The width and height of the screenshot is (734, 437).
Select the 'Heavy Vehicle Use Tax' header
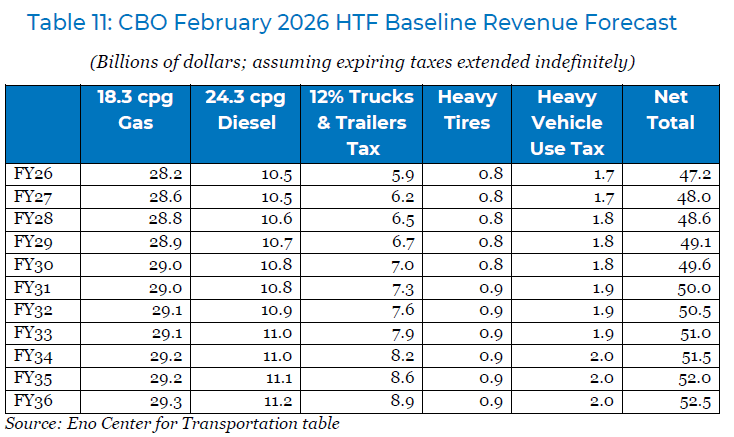click(x=569, y=122)
